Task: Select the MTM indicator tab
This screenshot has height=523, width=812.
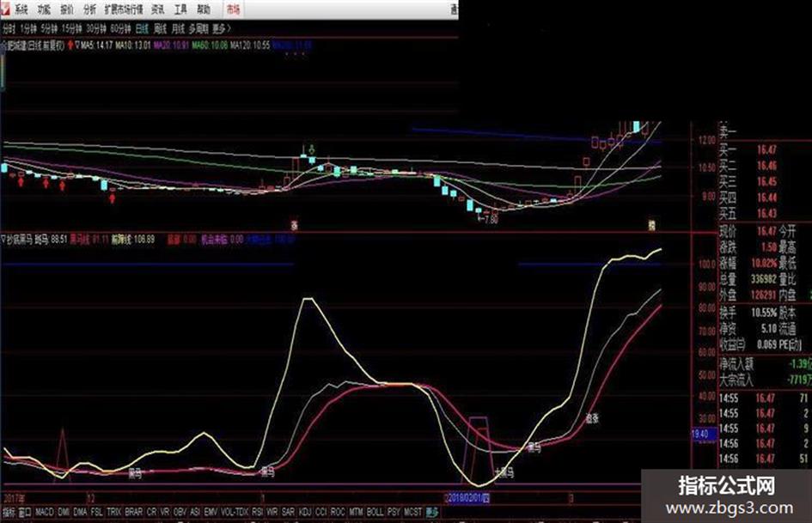Action: [356, 512]
